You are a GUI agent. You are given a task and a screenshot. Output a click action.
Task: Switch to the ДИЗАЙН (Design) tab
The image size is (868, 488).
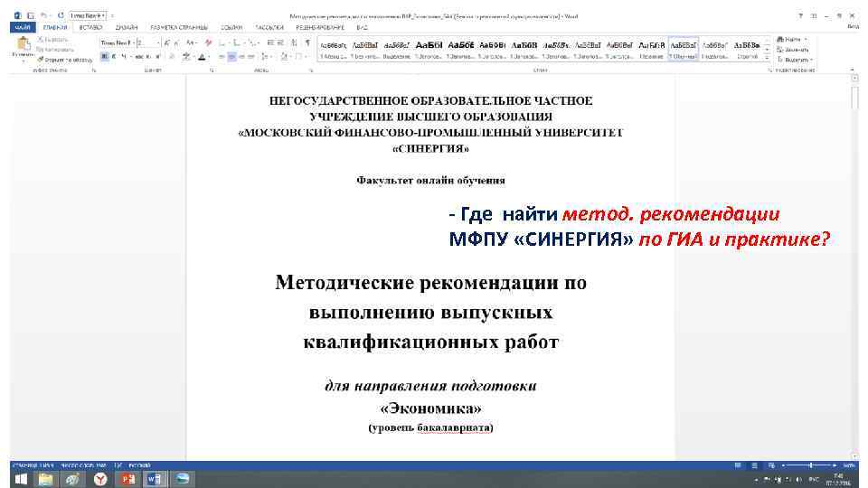[127, 27]
